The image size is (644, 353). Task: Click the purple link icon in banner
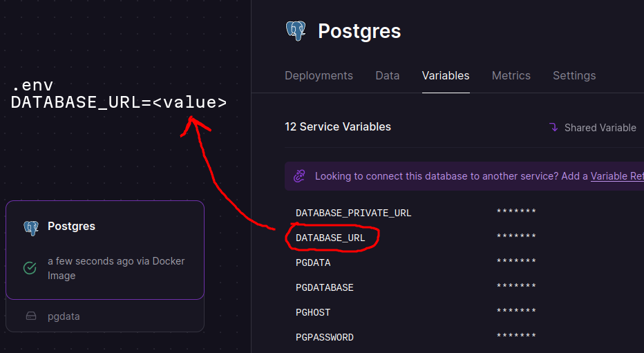(x=299, y=176)
